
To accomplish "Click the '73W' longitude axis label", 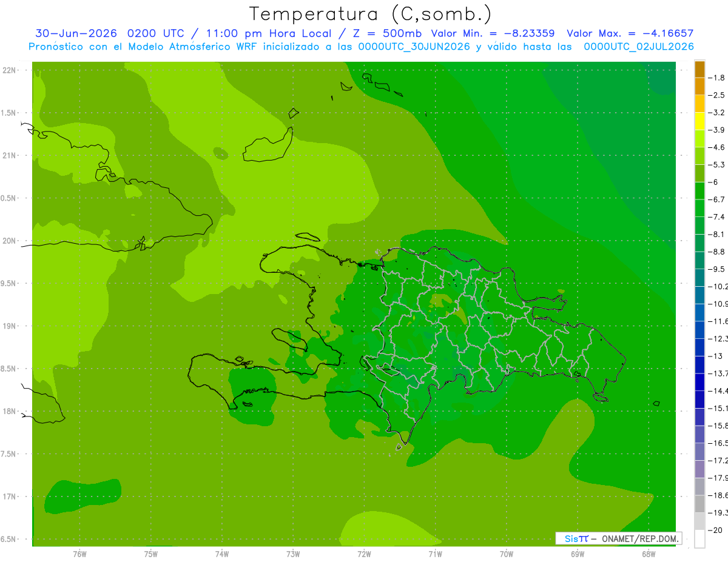I will (293, 554).
